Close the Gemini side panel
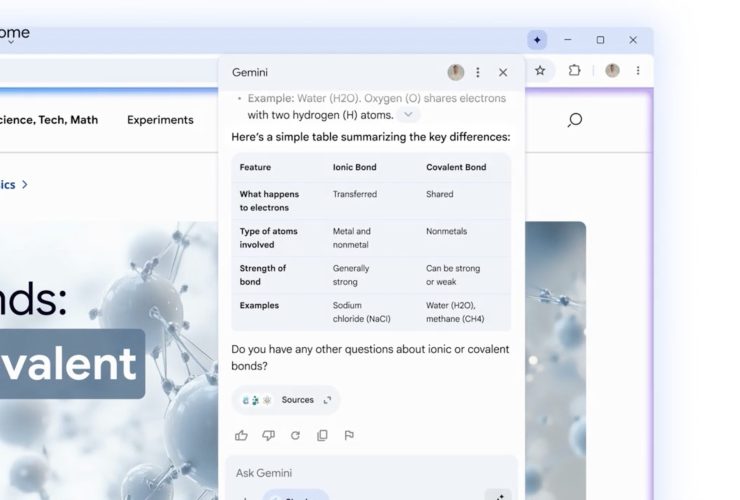This screenshot has height=500, width=740. point(503,72)
